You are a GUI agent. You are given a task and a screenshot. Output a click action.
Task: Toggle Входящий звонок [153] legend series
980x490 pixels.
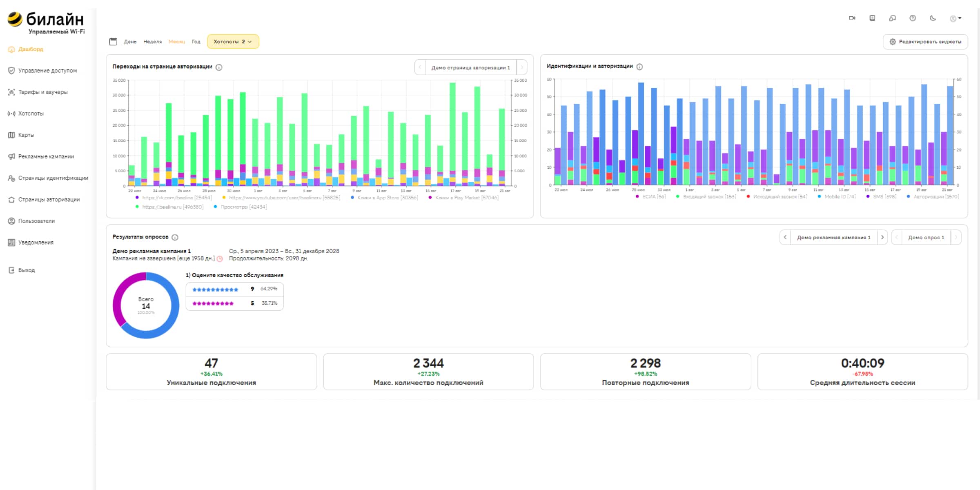(706, 197)
